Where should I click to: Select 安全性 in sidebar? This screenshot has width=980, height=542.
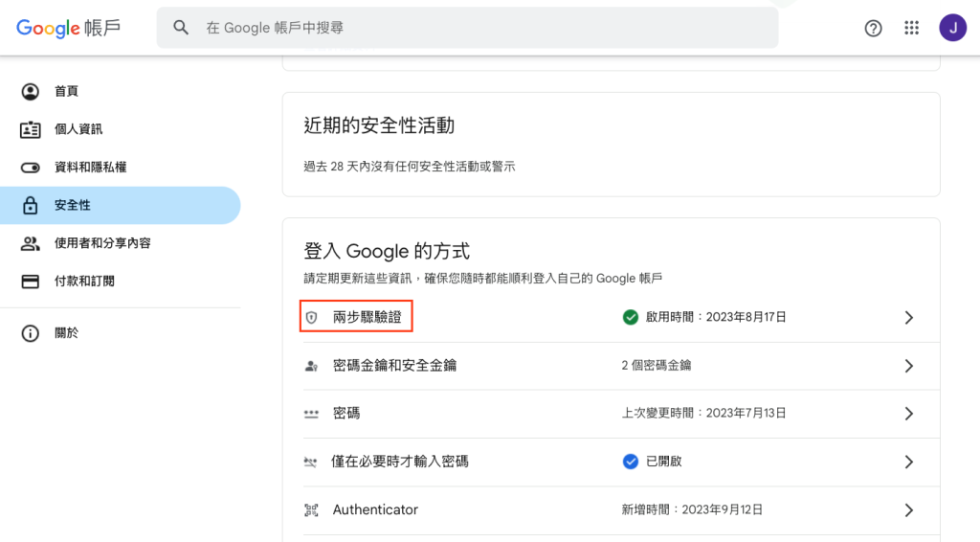[x=120, y=205]
